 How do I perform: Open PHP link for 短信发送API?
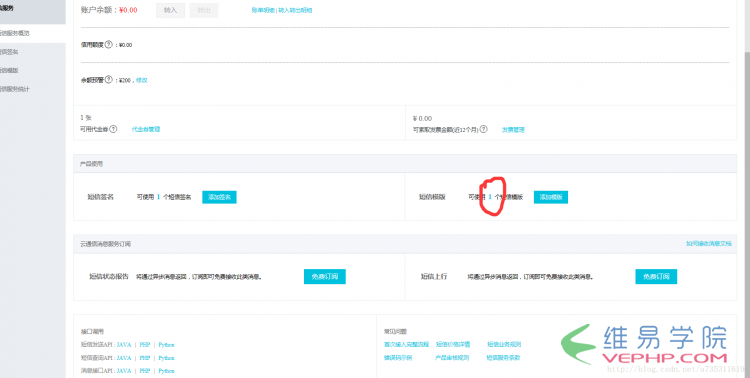click(145, 345)
